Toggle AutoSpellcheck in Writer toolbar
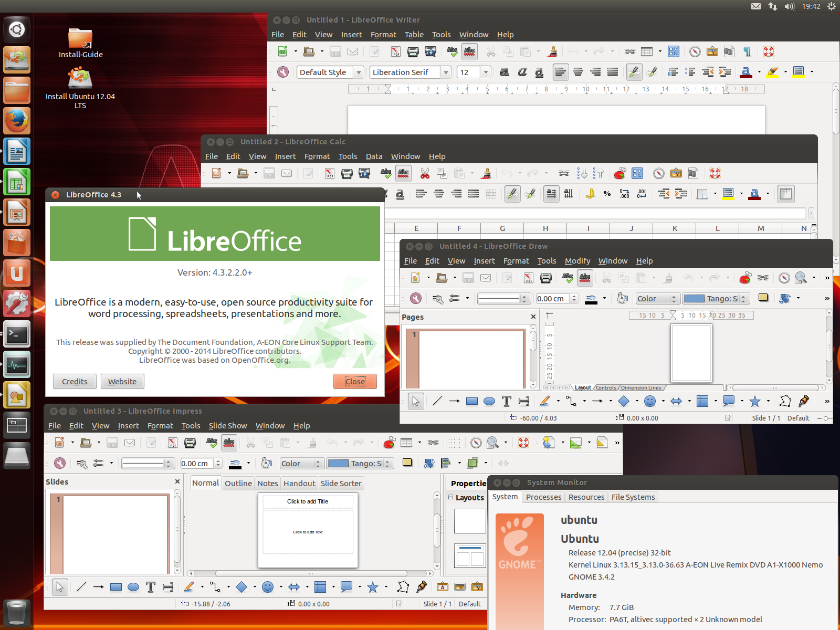The width and height of the screenshot is (840, 630). tap(469, 51)
